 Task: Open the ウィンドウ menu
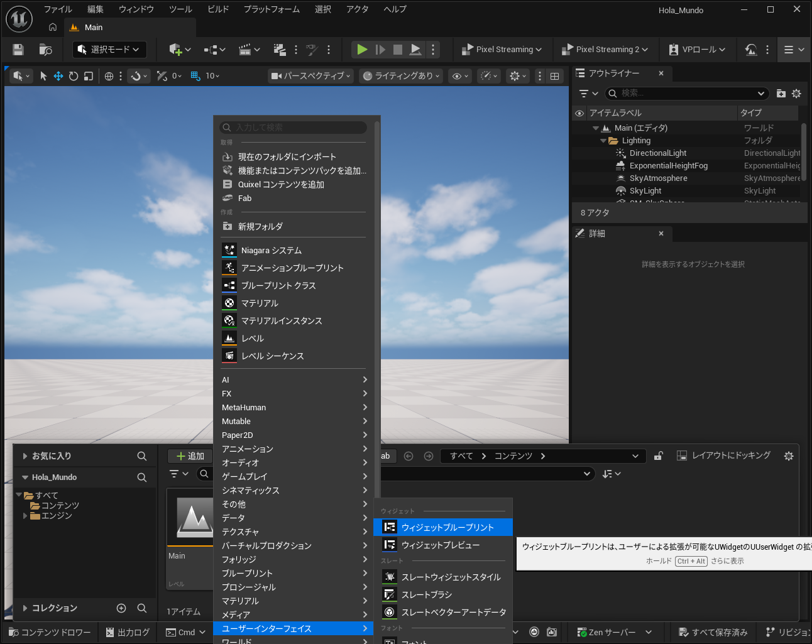click(x=136, y=9)
